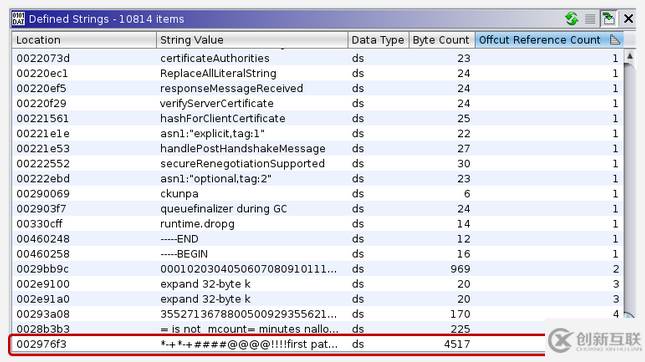This screenshot has width=645, height=362.
Task: Select location 00220ec1
Action: [42, 73]
